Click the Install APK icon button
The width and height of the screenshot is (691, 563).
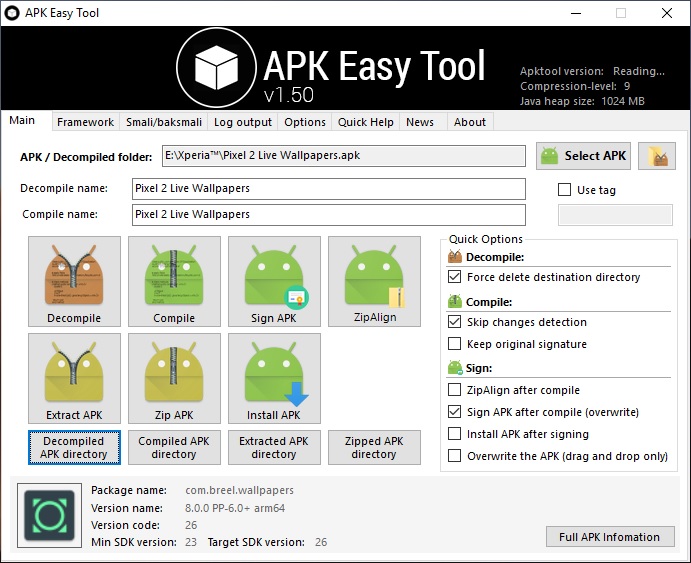pos(274,378)
